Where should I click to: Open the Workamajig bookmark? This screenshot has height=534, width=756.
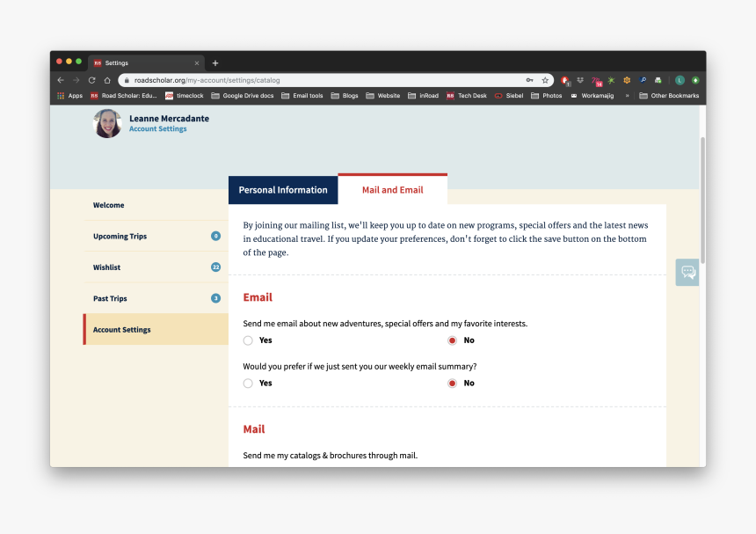point(592,96)
